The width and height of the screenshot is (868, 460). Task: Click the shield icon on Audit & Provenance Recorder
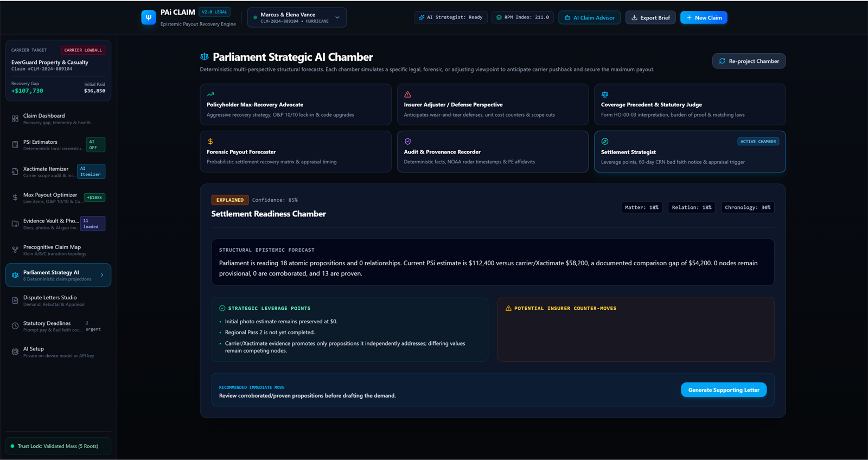pos(407,142)
